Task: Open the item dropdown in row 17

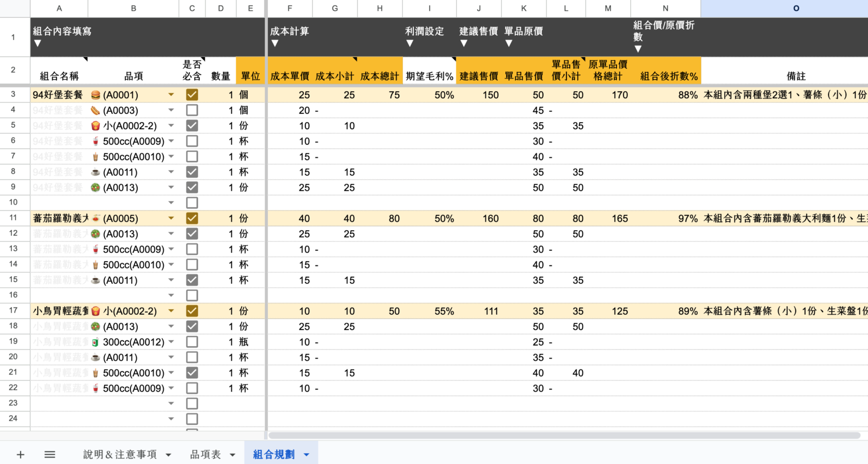Action: pyautogui.click(x=171, y=312)
